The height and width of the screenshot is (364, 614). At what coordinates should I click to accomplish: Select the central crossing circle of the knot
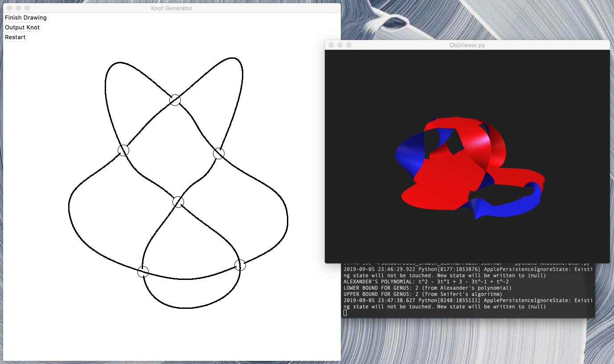[x=178, y=202]
